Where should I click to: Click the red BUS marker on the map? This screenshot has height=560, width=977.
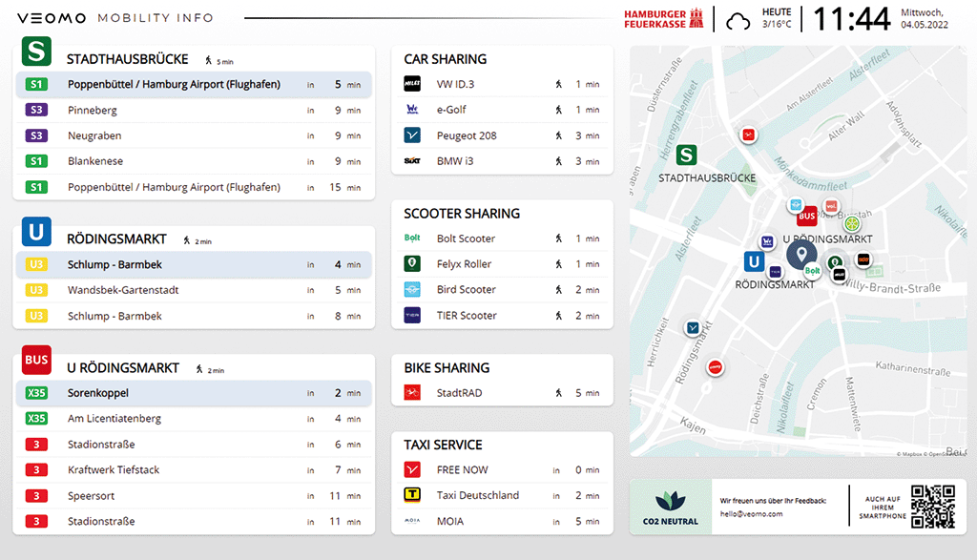point(807,217)
